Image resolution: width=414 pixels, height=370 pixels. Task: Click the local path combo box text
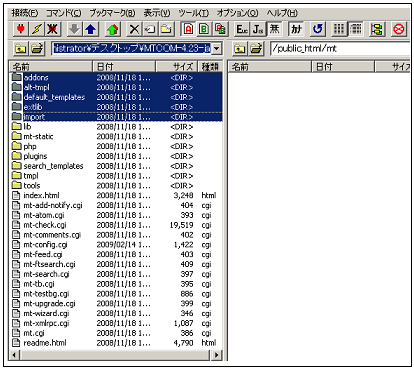[132, 49]
